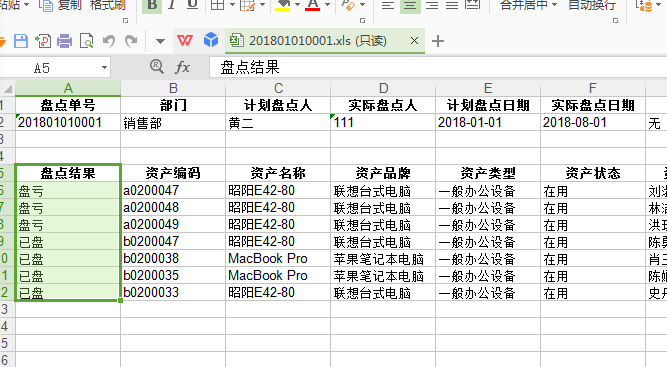Image resolution: width=667 pixels, height=367 pixels.
Task: Select the 实际盘点人 header cell
Action: (x=383, y=105)
